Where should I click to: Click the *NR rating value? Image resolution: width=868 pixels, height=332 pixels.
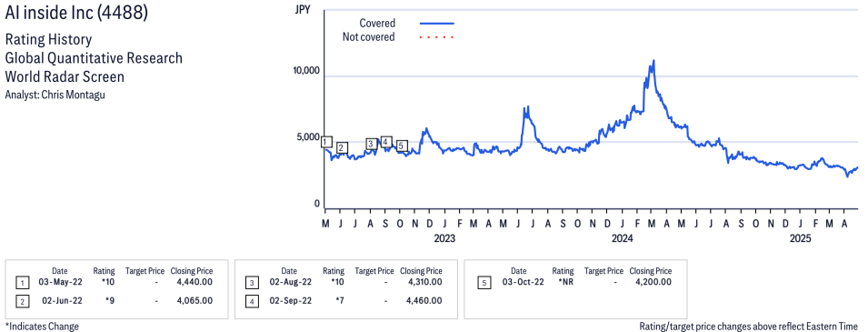tap(565, 282)
